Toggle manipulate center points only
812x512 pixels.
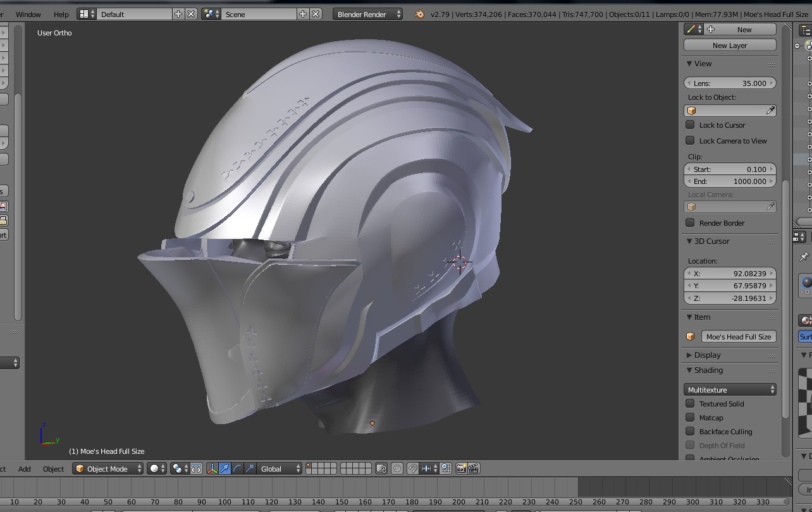click(x=196, y=469)
